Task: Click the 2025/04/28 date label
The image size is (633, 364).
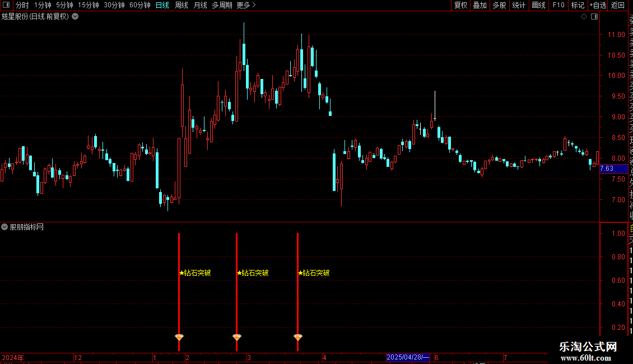Action: tap(408, 357)
